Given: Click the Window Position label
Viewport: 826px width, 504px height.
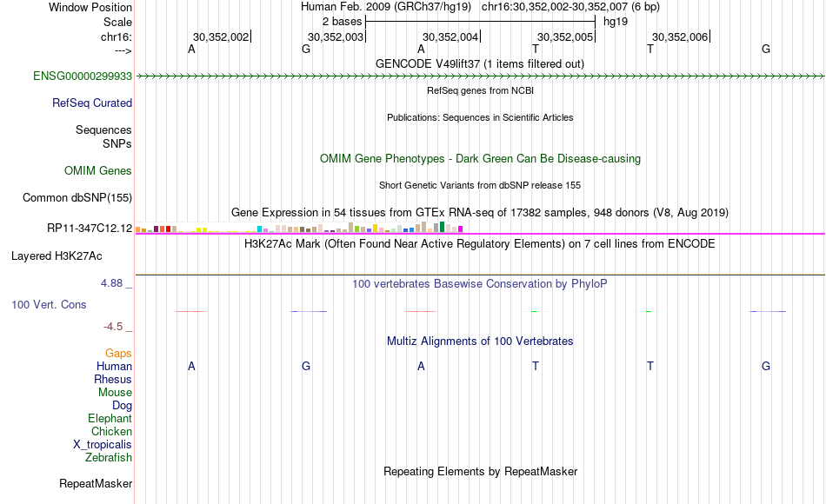Looking at the screenshot, I should coord(90,7).
